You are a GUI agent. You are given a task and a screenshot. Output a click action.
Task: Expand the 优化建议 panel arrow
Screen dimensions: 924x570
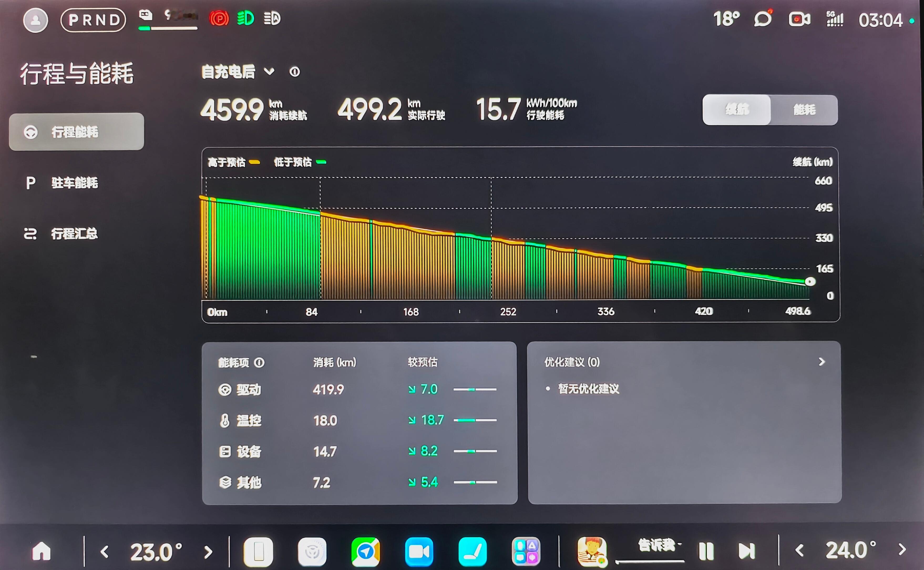[822, 362]
